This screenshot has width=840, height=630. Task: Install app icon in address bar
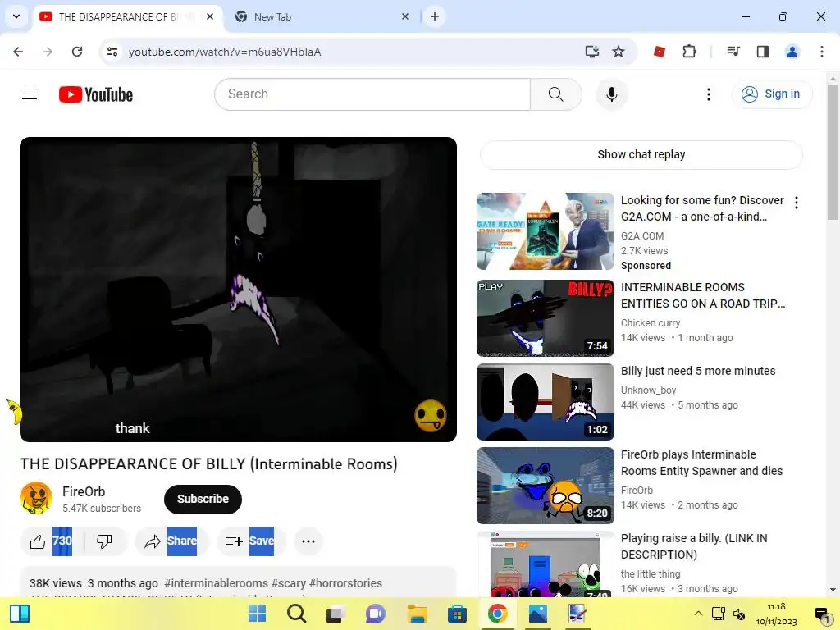point(591,52)
